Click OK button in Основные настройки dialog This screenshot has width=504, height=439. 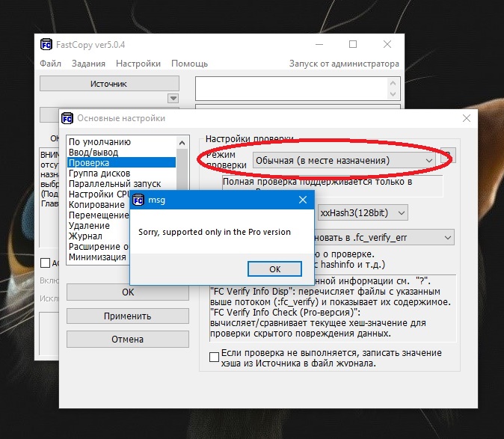tap(128, 292)
